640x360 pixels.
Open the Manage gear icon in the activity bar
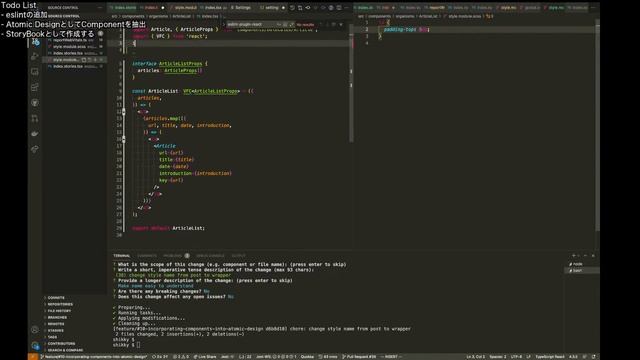pos(35,346)
